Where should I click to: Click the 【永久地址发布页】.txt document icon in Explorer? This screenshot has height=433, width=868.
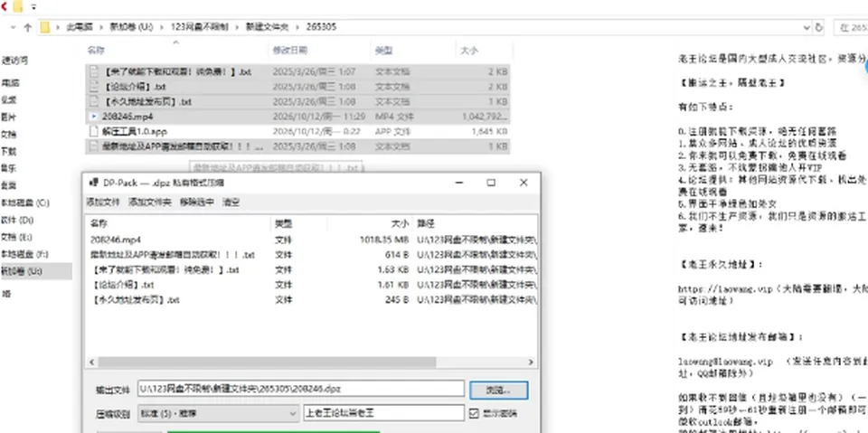[93, 101]
